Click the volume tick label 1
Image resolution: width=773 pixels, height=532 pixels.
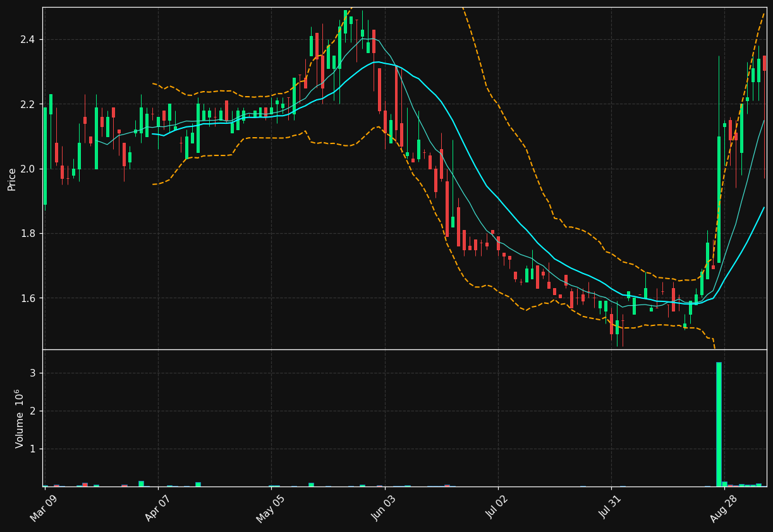pos(33,449)
